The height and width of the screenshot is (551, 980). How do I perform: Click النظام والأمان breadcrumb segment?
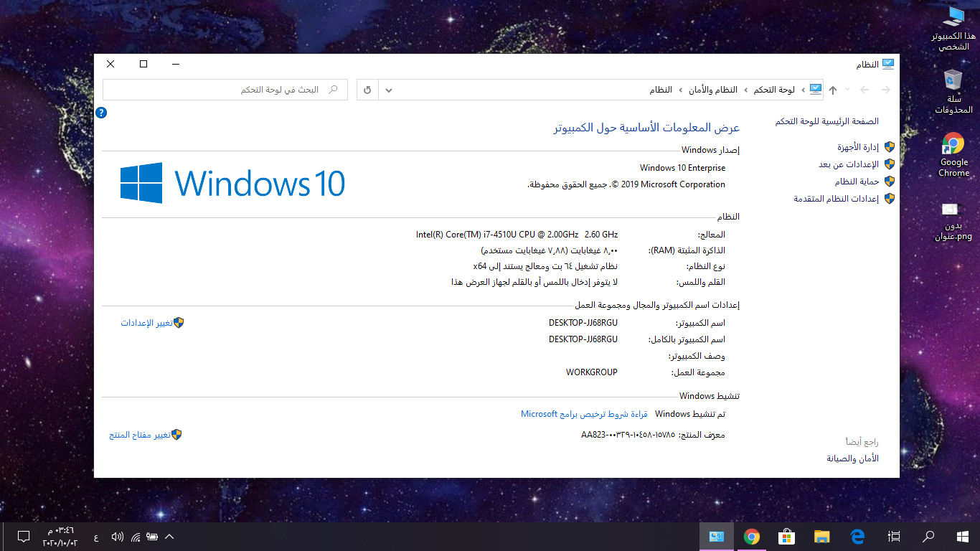tap(713, 90)
